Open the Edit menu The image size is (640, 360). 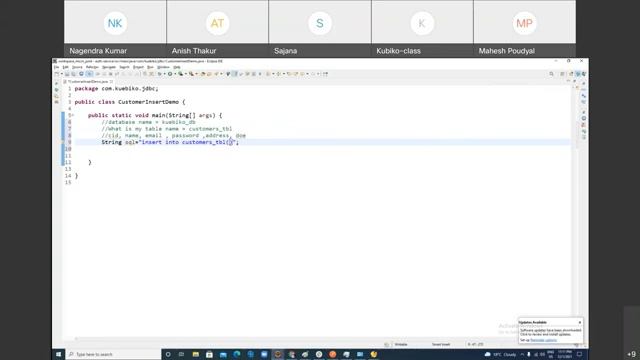pyautogui.click(x=65, y=67)
